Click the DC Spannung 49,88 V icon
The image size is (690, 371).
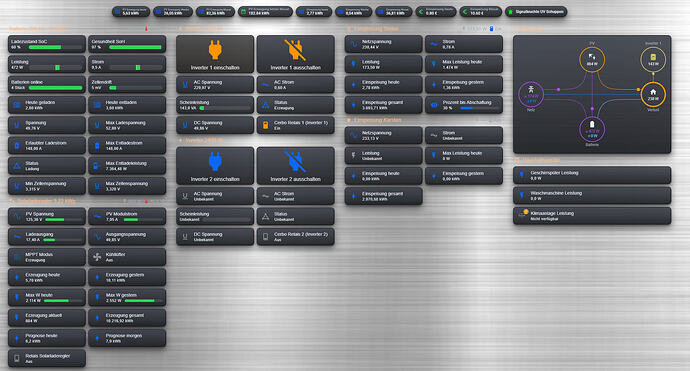pyautogui.click(x=185, y=125)
